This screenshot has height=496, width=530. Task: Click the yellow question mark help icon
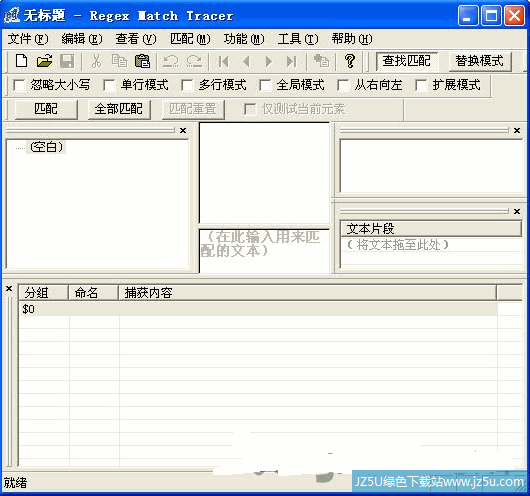[x=350, y=61]
